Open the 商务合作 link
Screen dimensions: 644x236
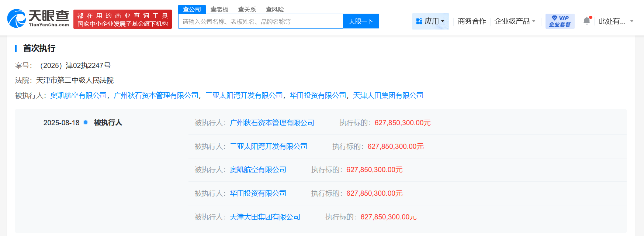(472, 21)
